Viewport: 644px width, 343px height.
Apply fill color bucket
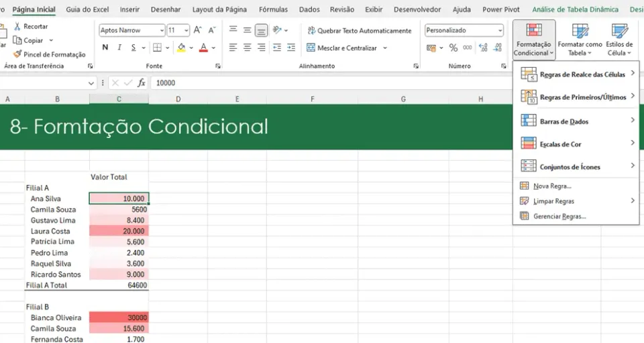coord(182,48)
